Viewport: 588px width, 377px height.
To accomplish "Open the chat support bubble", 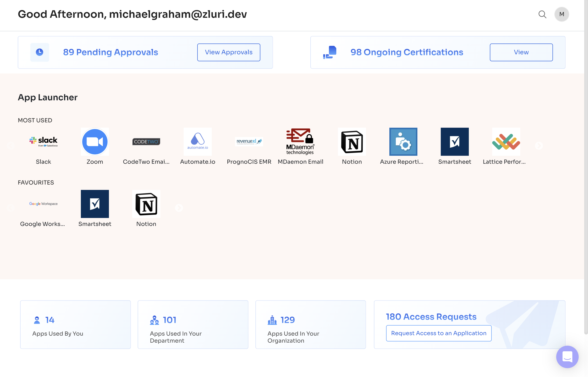I will (567, 357).
